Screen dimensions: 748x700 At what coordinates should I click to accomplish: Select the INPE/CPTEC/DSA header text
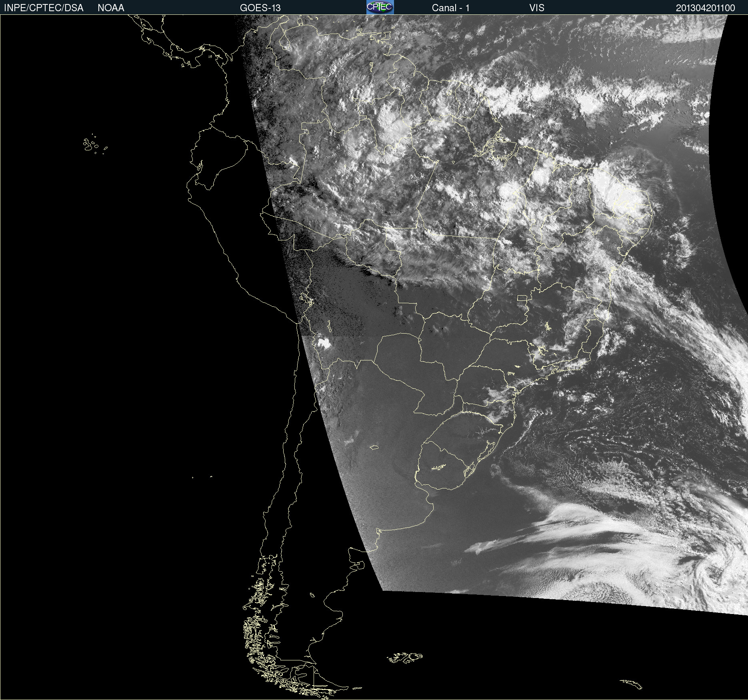[44, 8]
